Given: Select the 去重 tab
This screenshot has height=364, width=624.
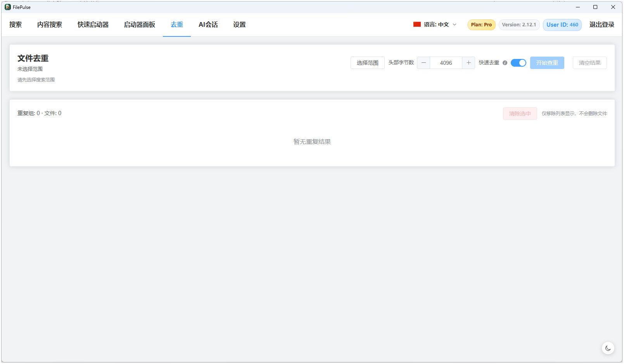Looking at the screenshot, I should (177, 25).
